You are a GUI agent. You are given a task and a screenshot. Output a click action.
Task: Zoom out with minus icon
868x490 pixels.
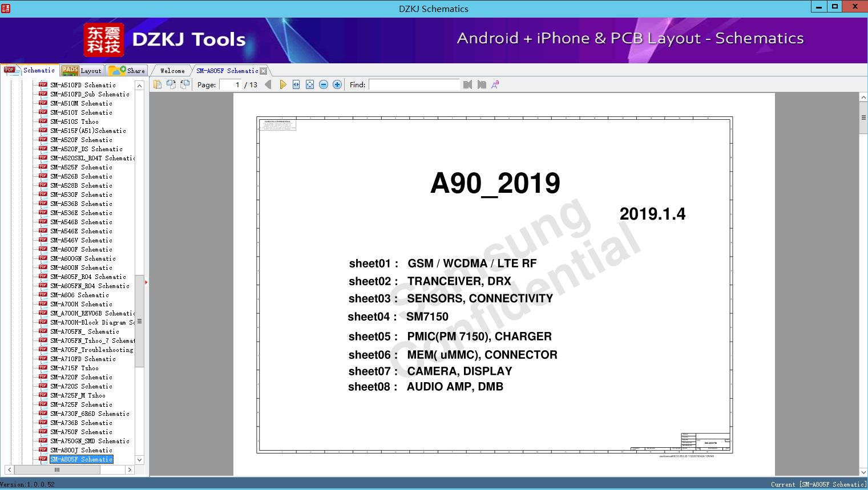coord(324,84)
